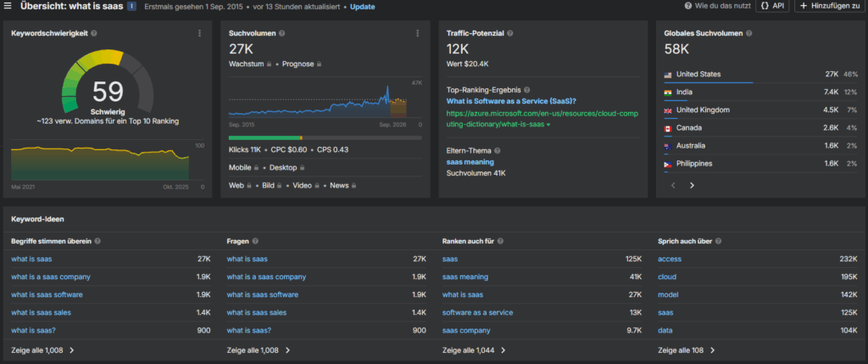Image resolution: width=868 pixels, height=364 pixels.
Task: Open access keyword under Sprich auch über
Action: point(670,259)
